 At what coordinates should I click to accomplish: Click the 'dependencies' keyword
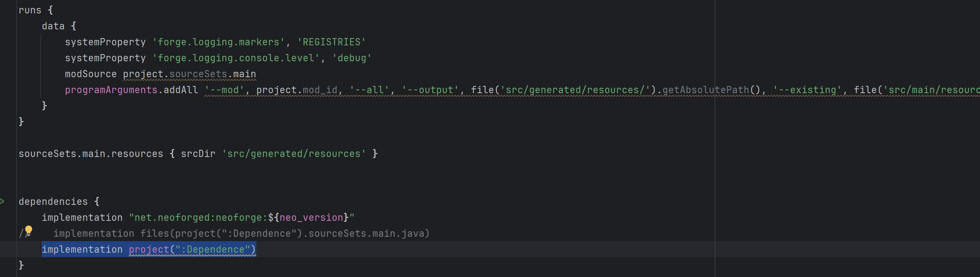click(x=53, y=202)
